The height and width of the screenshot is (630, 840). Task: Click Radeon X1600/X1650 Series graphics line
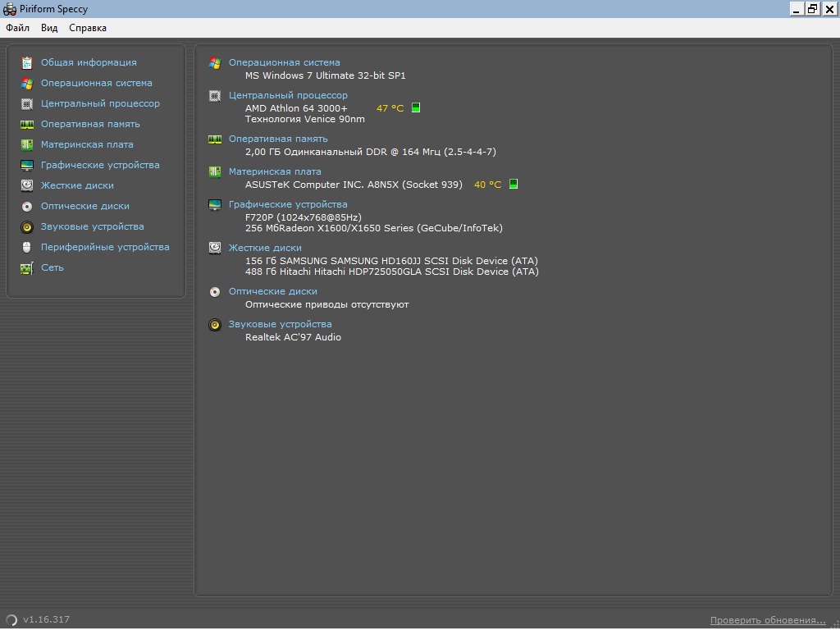[374, 228]
